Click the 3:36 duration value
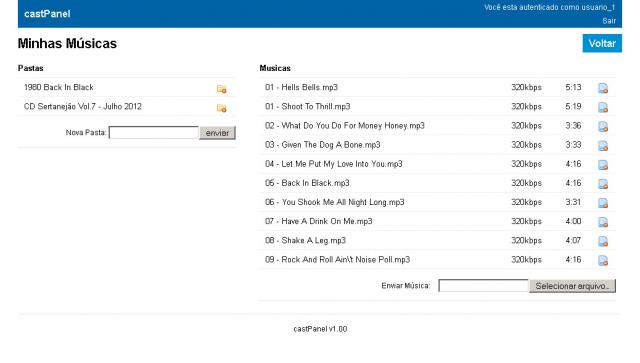This screenshot has height=363, width=640. [x=573, y=126]
